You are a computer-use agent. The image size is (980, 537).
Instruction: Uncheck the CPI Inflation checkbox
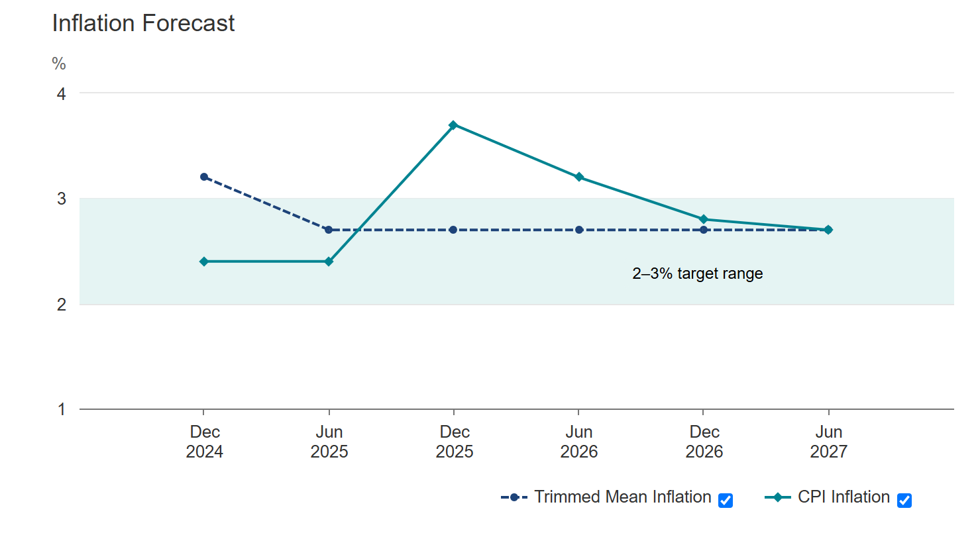tap(904, 501)
